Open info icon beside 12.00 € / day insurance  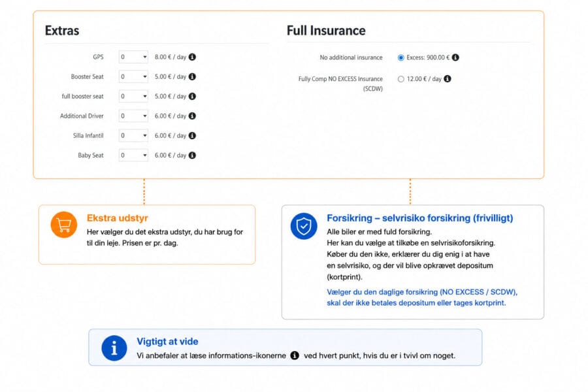[x=448, y=79]
